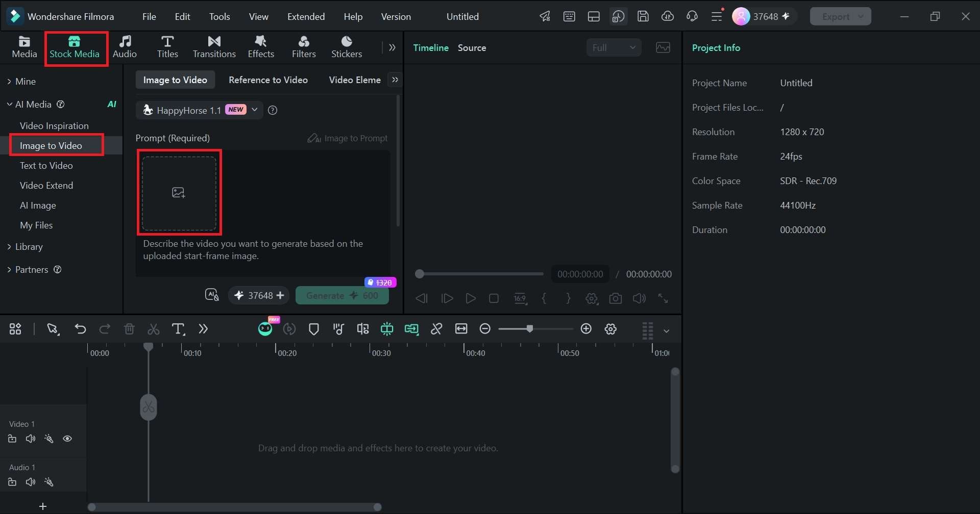Viewport: 980px width, 514px height.
Task: Add a new track plus button
Action: pos(43,506)
